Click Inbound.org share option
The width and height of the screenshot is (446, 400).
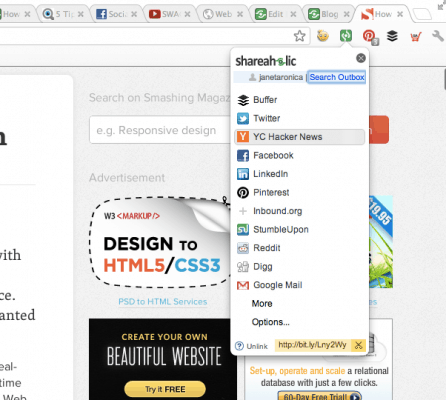tap(300, 211)
